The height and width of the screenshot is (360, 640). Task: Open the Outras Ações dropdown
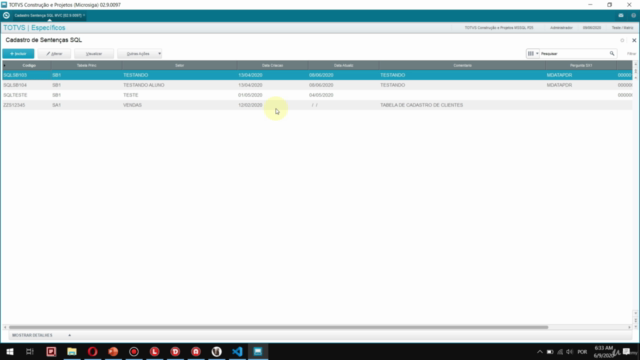pyautogui.click(x=140, y=53)
